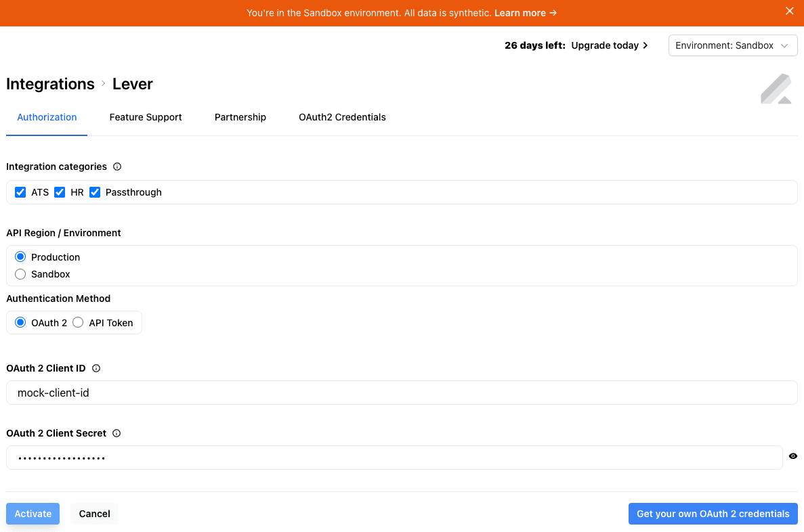Click inside the OAuth 2 Client ID field
This screenshot has height=532, width=804.
pyautogui.click(x=271, y=393)
